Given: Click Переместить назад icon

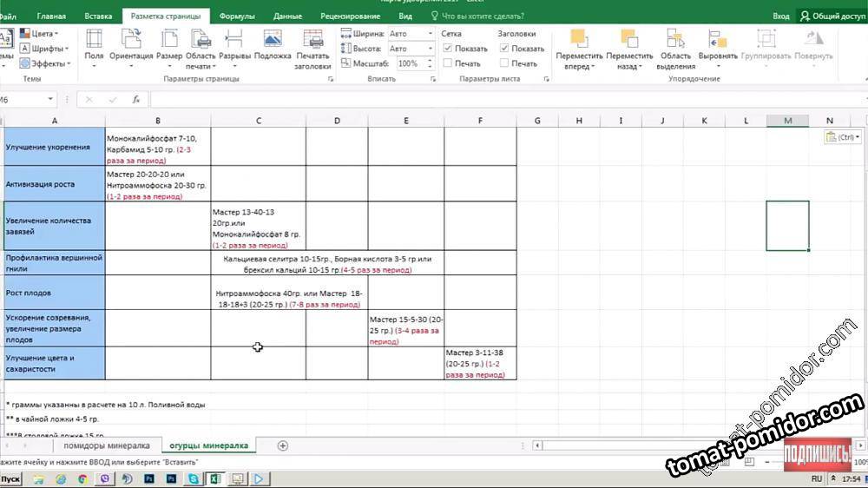Looking at the screenshot, I should [x=629, y=49].
